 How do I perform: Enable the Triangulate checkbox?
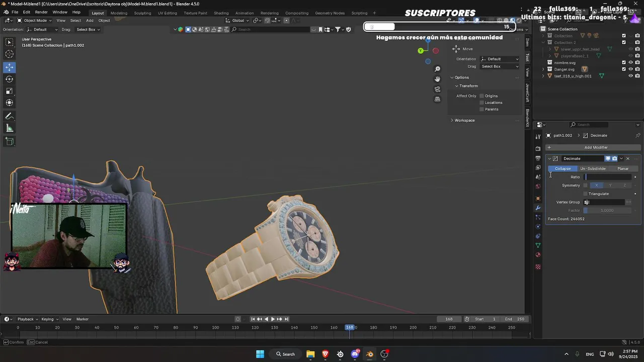(585, 194)
